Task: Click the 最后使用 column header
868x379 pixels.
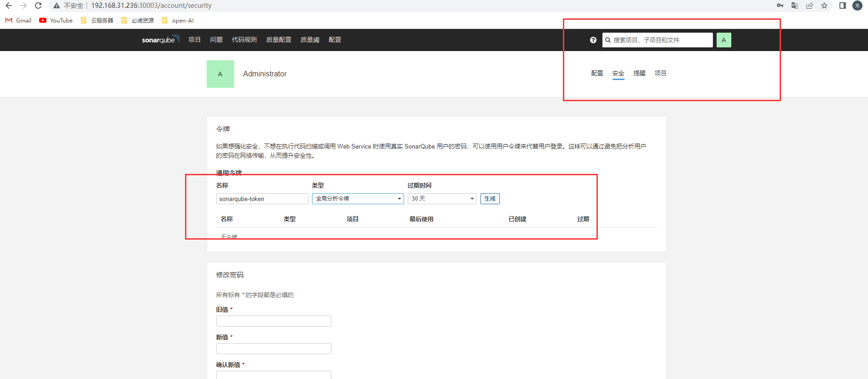Action: pyautogui.click(x=422, y=219)
